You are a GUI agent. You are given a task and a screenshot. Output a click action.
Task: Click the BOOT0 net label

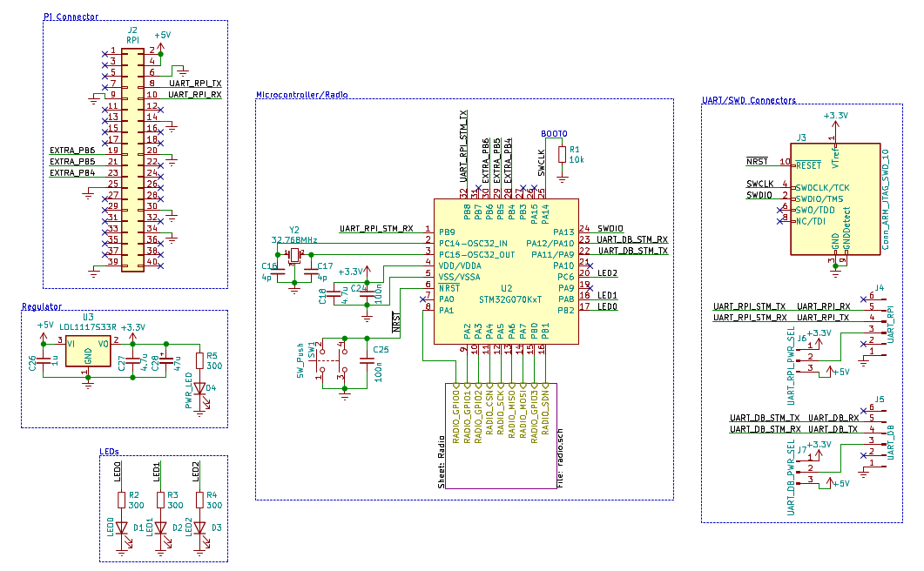coord(553,133)
